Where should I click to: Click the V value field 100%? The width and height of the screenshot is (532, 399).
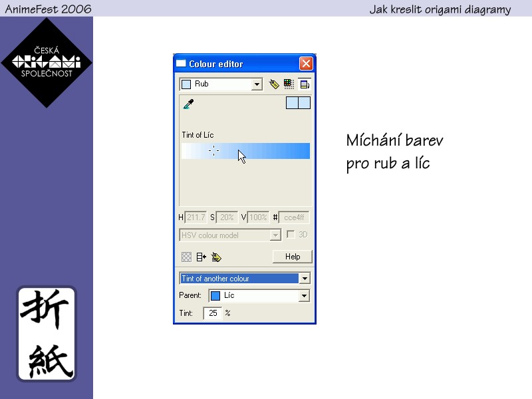click(258, 217)
